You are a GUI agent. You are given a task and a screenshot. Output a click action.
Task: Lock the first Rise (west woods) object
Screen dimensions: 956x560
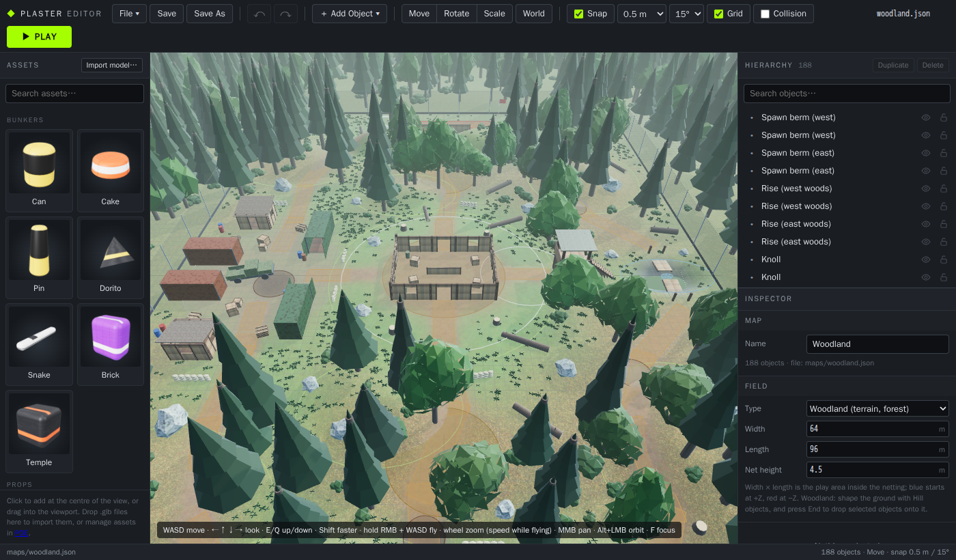tap(944, 188)
